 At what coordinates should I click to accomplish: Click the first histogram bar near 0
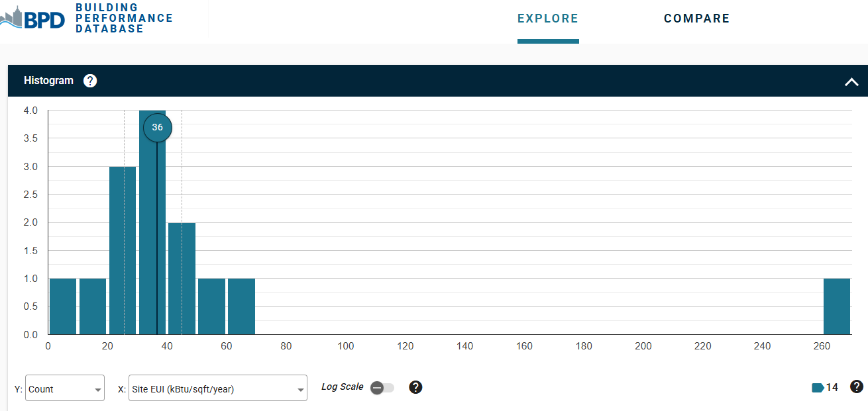(63, 306)
